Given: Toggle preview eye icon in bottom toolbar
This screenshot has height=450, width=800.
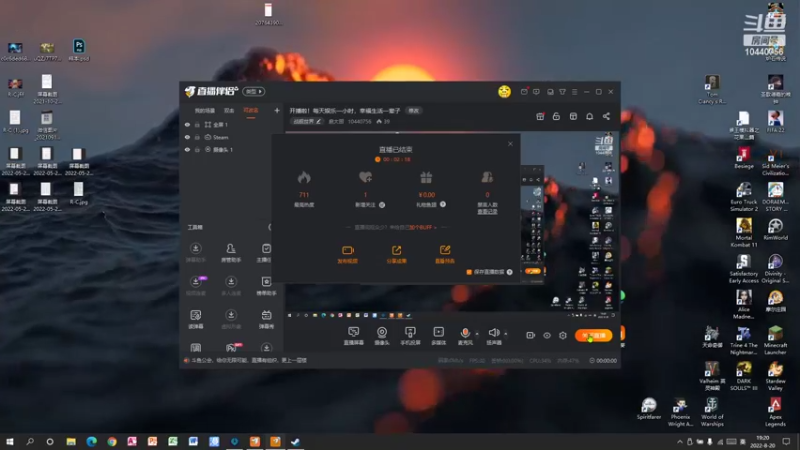Looking at the screenshot, I should 547,335.
